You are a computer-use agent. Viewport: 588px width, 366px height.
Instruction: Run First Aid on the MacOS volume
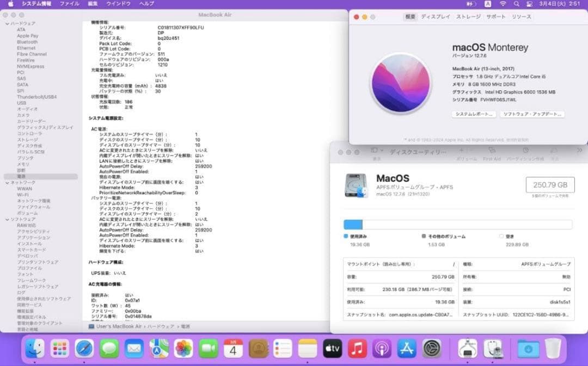492,151
